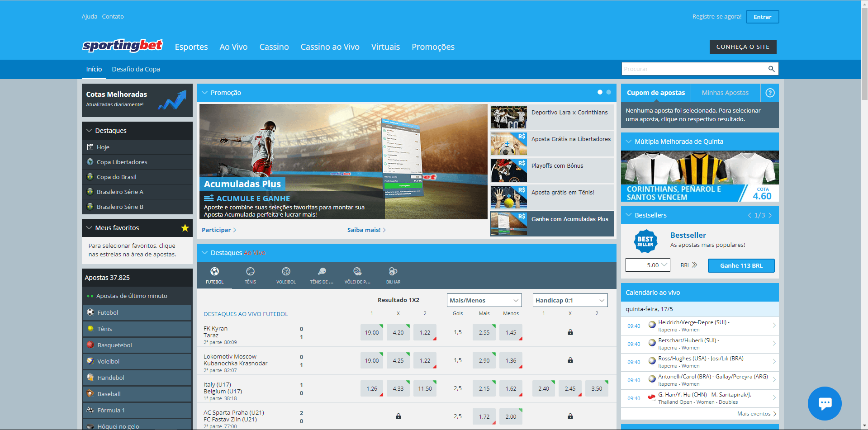The width and height of the screenshot is (868, 430).
Task: Open the Cassino ao Vivo menu
Action: pos(330,47)
